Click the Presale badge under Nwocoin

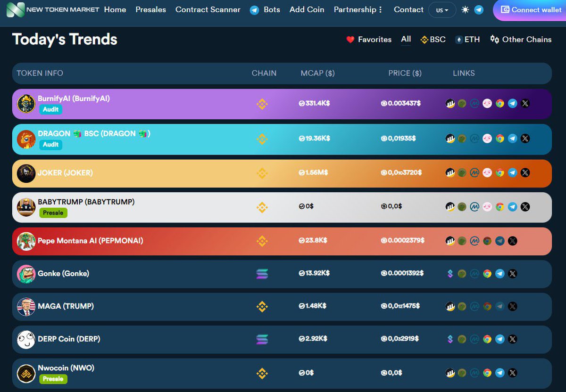tap(53, 379)
